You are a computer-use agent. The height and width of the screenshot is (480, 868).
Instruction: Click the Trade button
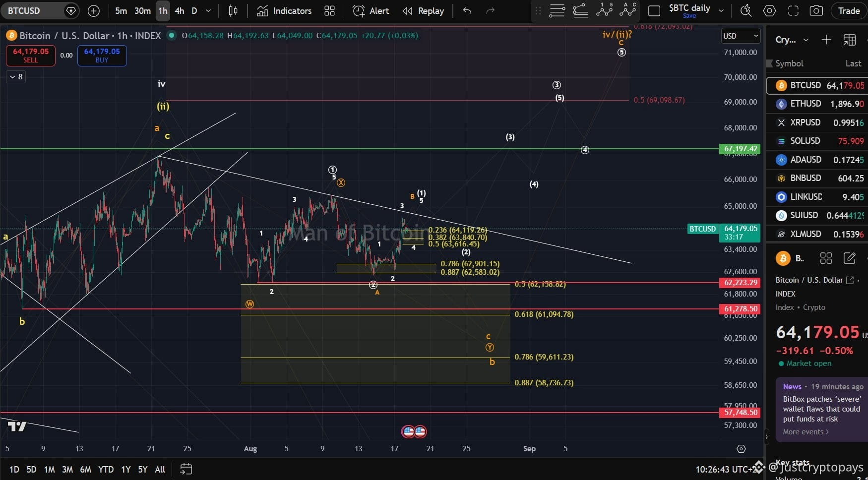(x=849, y=10)
